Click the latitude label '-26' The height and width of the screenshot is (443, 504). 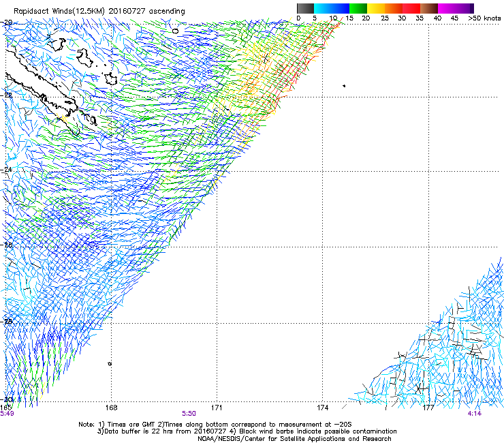7,245
